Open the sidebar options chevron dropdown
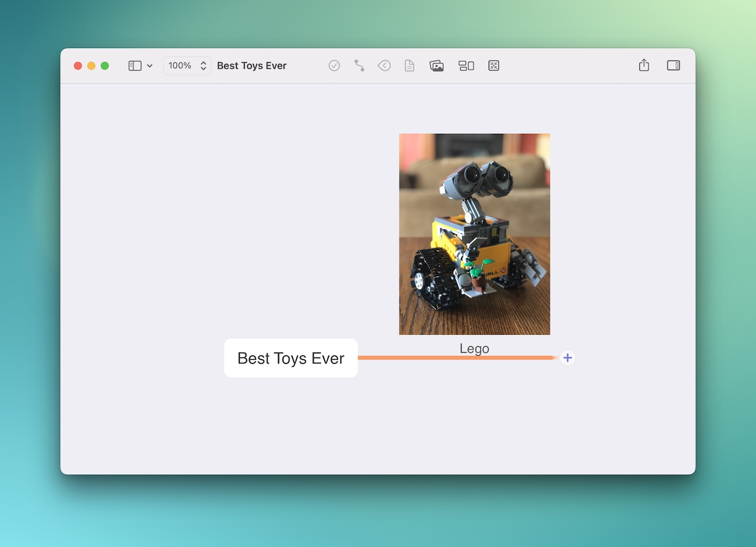This screenshot has width=756, height=547. point(150,66)
